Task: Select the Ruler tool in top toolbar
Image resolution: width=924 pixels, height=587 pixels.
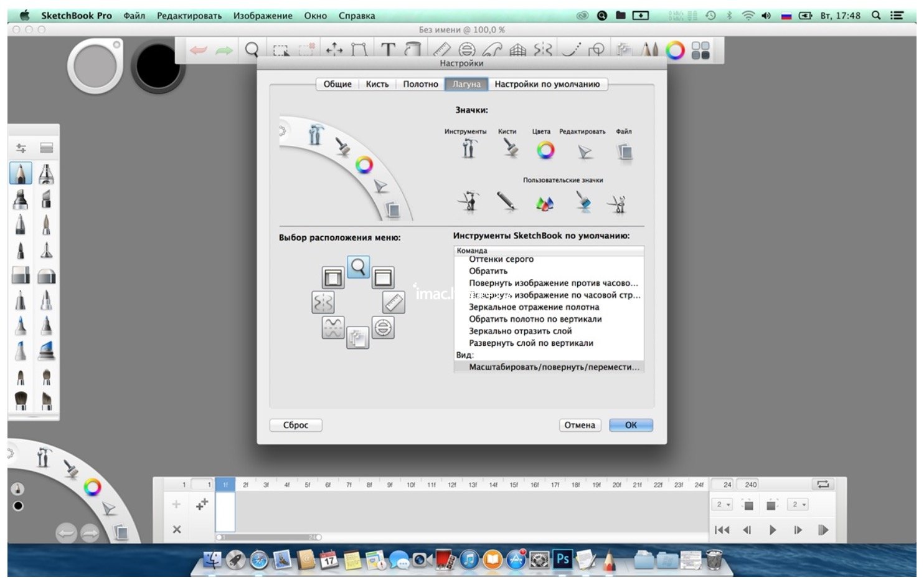Action: [x=441, y=50]
